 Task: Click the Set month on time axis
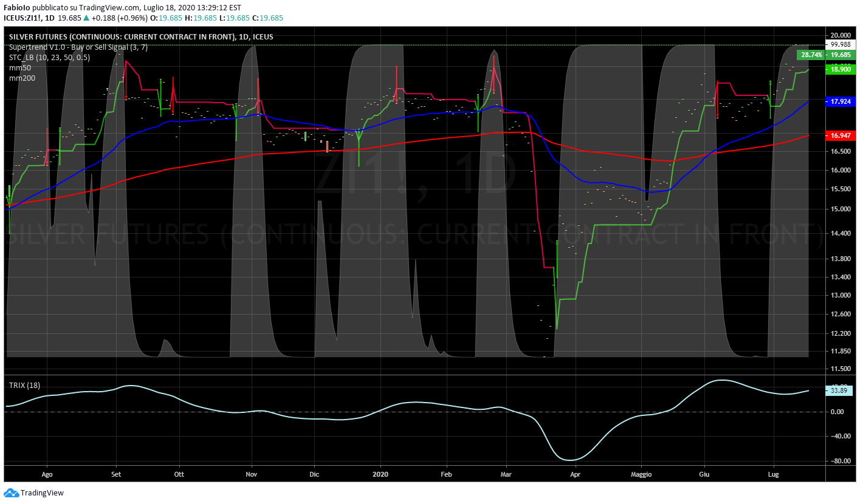[117, 474]
